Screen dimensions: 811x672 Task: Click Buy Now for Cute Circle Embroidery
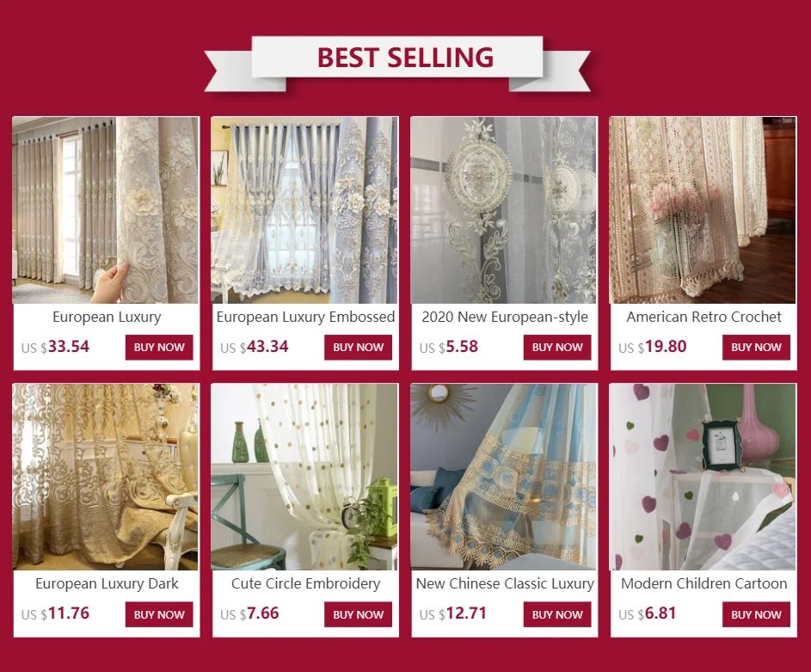pos(359,614)
